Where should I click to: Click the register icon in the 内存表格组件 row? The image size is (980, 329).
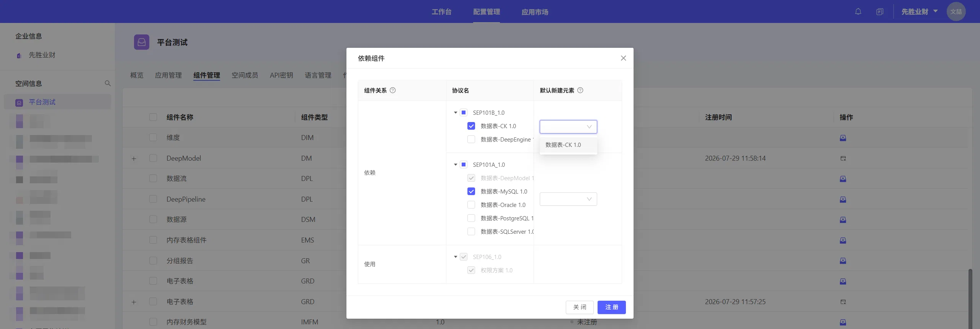coord(843,240)
